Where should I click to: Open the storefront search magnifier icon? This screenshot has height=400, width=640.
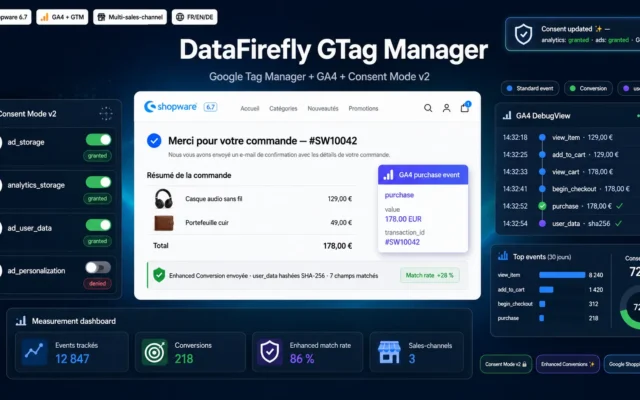pyautogui.click(x=428, y=108)
